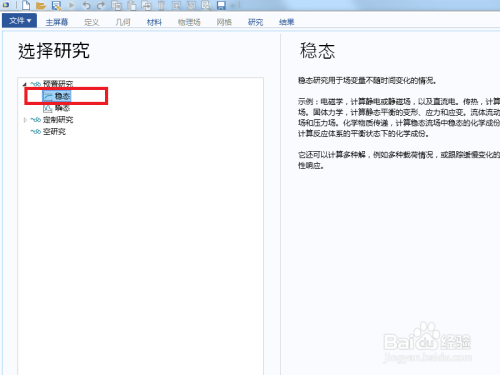Click the New file icon in toolbar
500x375 pixels.
26,5
